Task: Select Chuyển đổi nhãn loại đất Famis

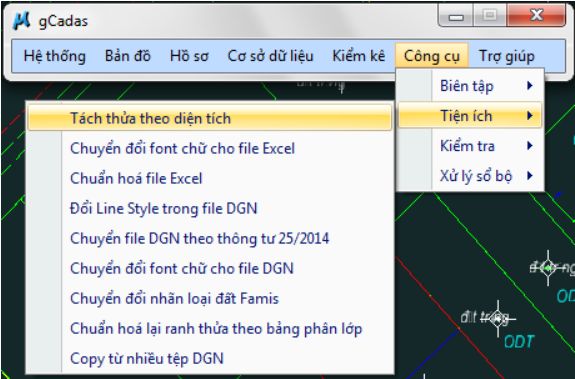Action: [210, 298]
